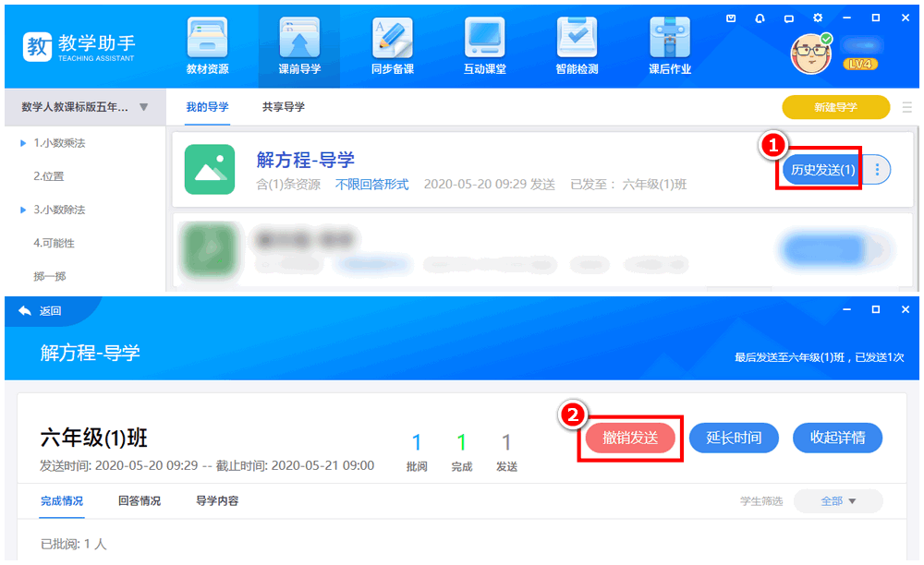Open the 互动课堂 module
Screen dimensions: 924x565
tap(484, 46)
